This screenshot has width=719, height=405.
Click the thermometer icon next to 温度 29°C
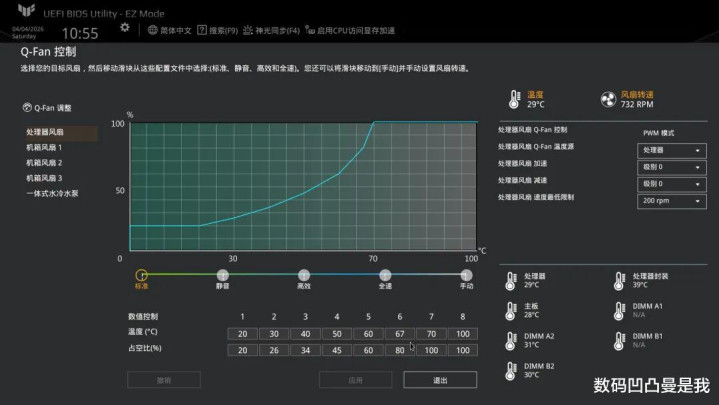point(513,99)
